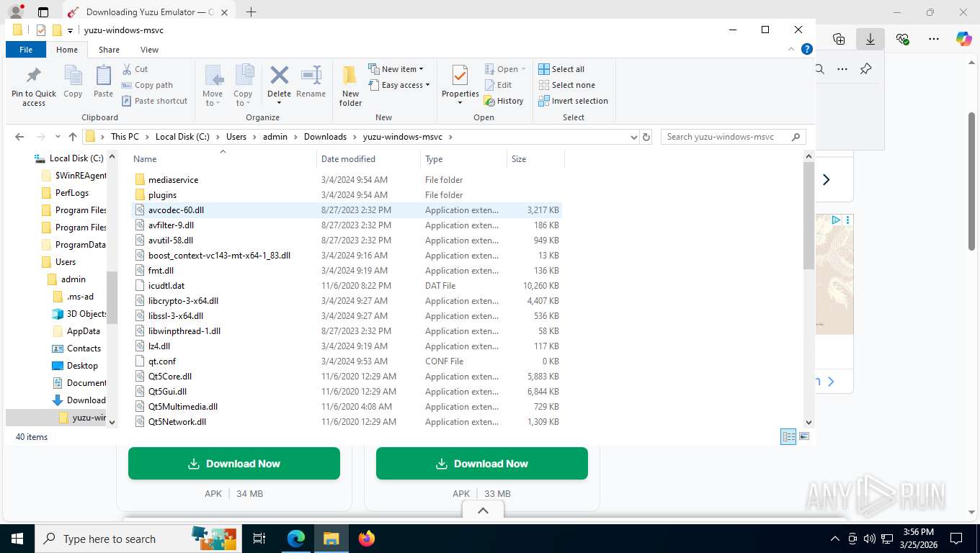Screen dimensions: 980x553
Task: Select the file qt.conf
Action: point(345,361)
